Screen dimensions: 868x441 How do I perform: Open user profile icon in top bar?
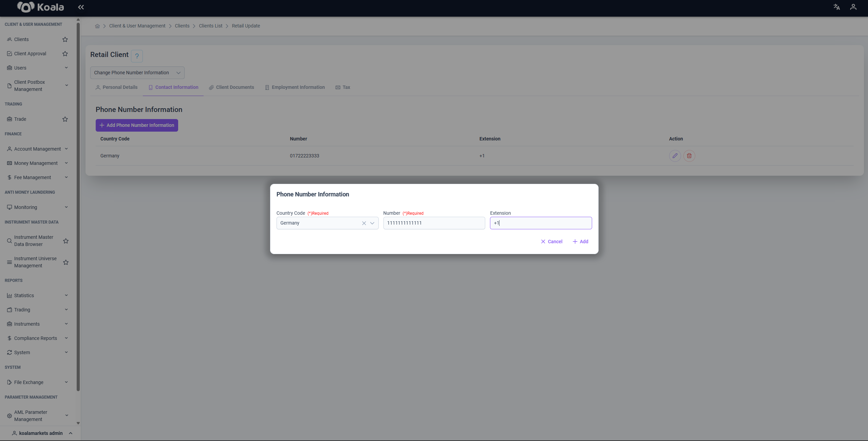(x=853, y=7)
